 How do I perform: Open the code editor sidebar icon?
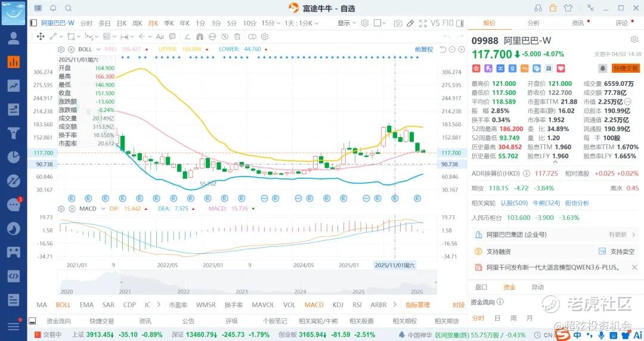tap(14, 275)
